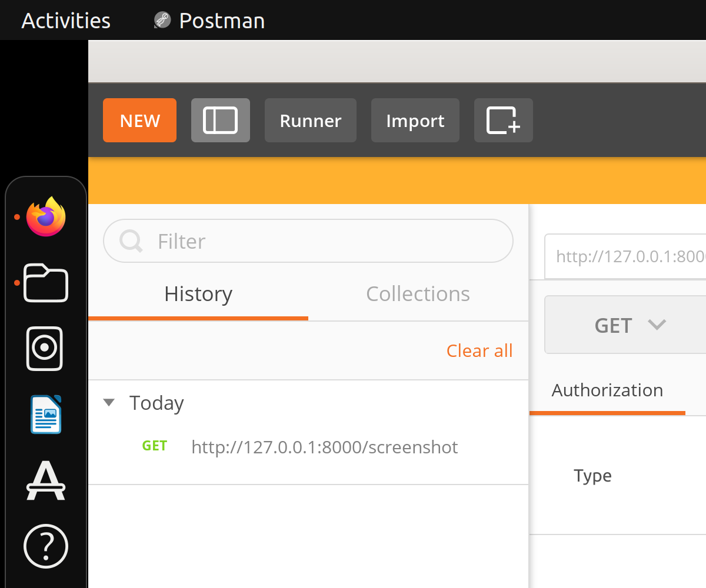This screenshot has width=706, height=588.
Task: Open the Runner
Action: [310, 121]
